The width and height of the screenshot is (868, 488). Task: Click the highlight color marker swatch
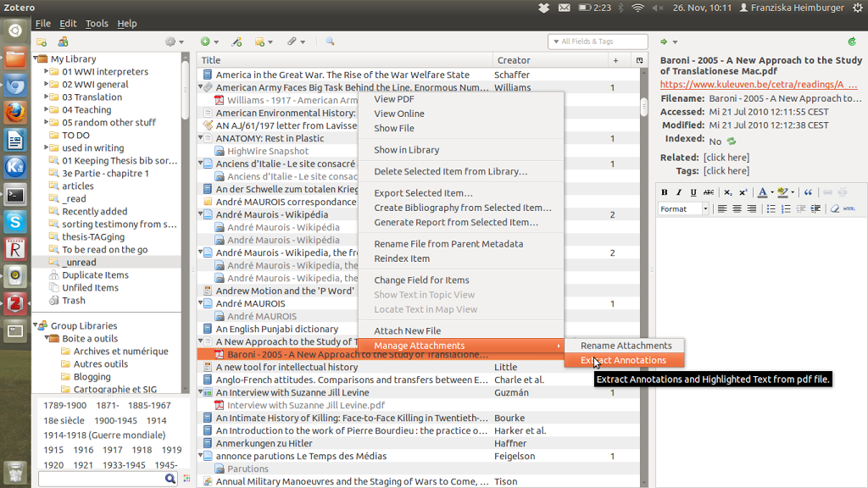782,192
